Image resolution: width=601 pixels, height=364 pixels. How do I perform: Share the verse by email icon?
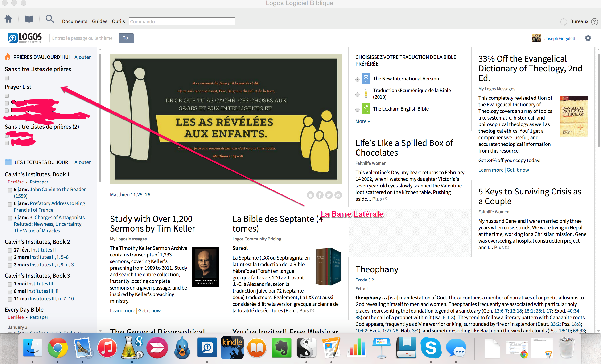coord(338,195)
